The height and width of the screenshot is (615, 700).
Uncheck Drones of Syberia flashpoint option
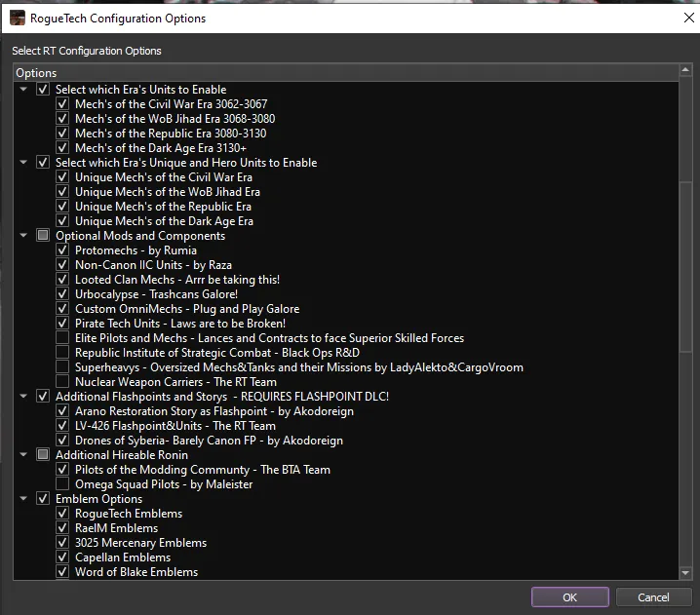tap(62, 440)
